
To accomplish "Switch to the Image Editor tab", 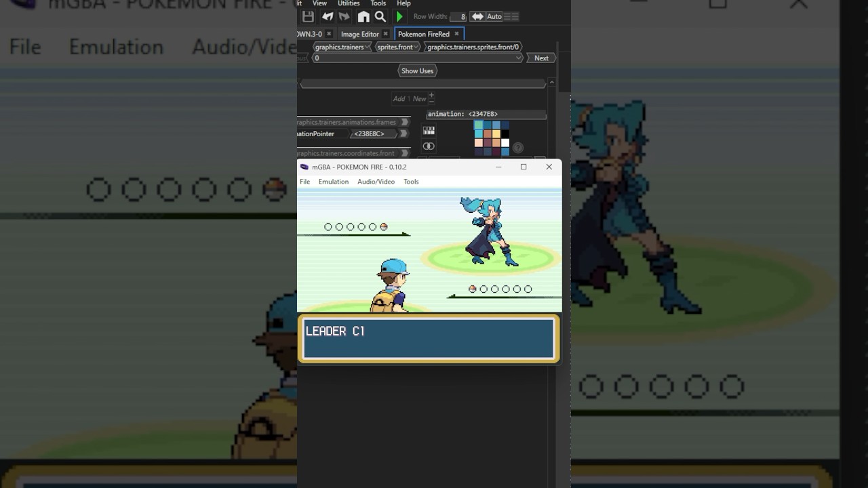I will point(359,34).
